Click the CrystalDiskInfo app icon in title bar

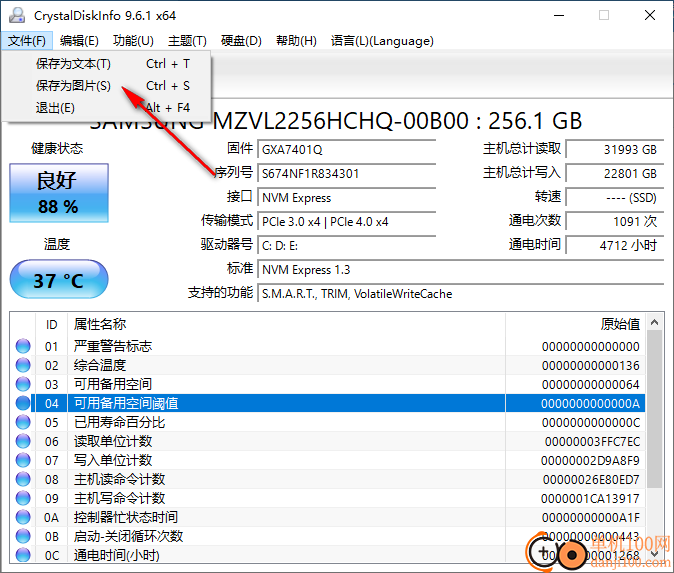[x=17, y=15]
